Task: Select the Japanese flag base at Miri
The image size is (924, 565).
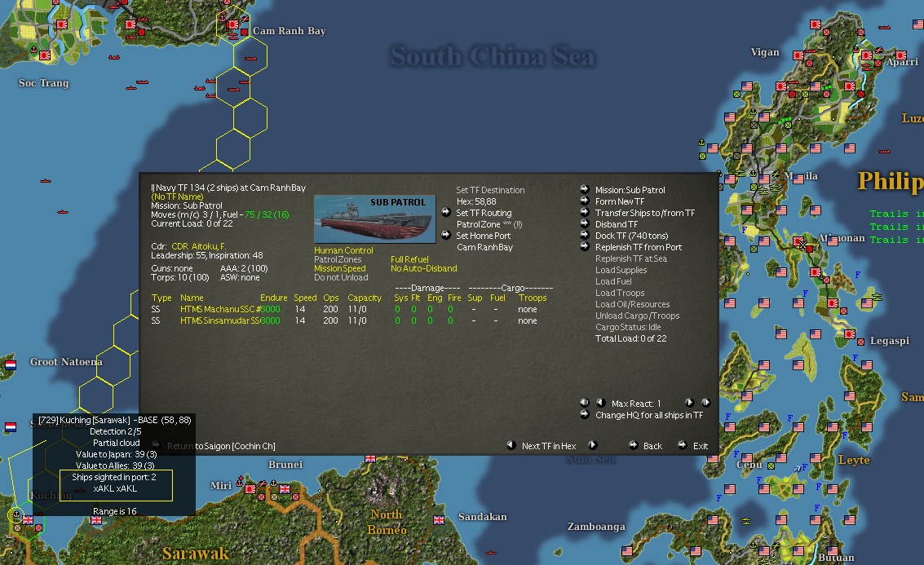Action: tap(250, 488)
